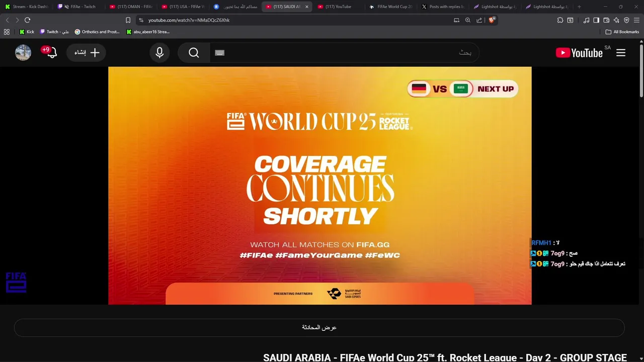Click the Create (إنشاء) button

point(86,52)
